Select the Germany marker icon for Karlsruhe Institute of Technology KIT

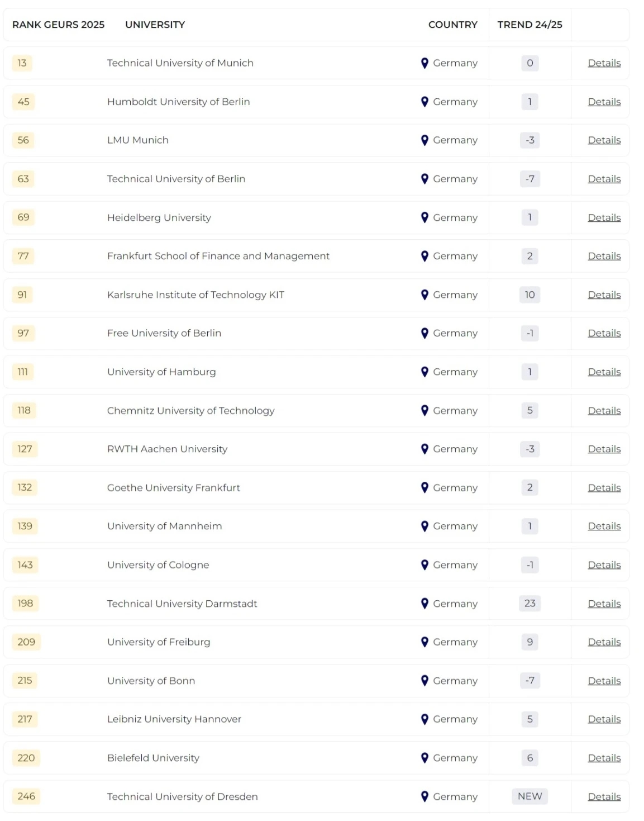point(426,295)
